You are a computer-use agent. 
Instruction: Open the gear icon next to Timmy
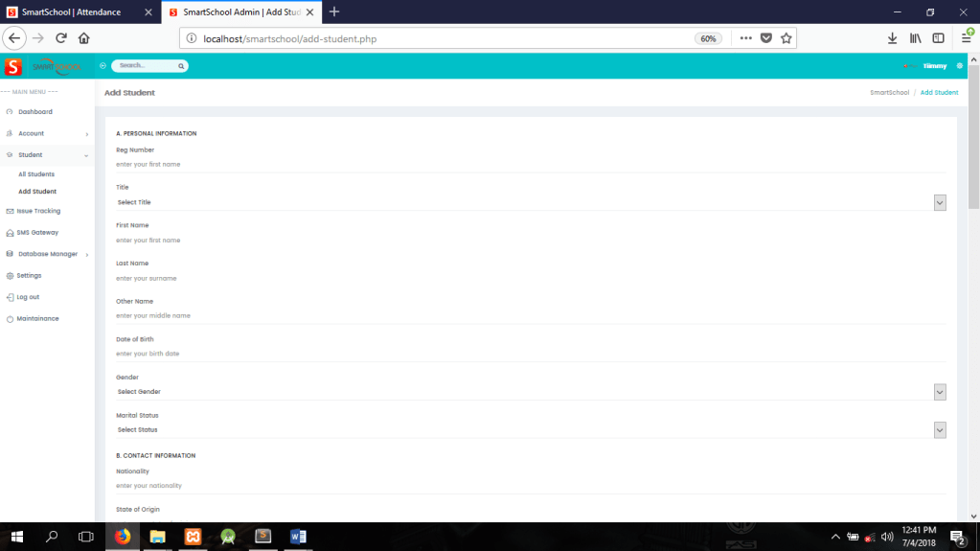coord(959,66)
